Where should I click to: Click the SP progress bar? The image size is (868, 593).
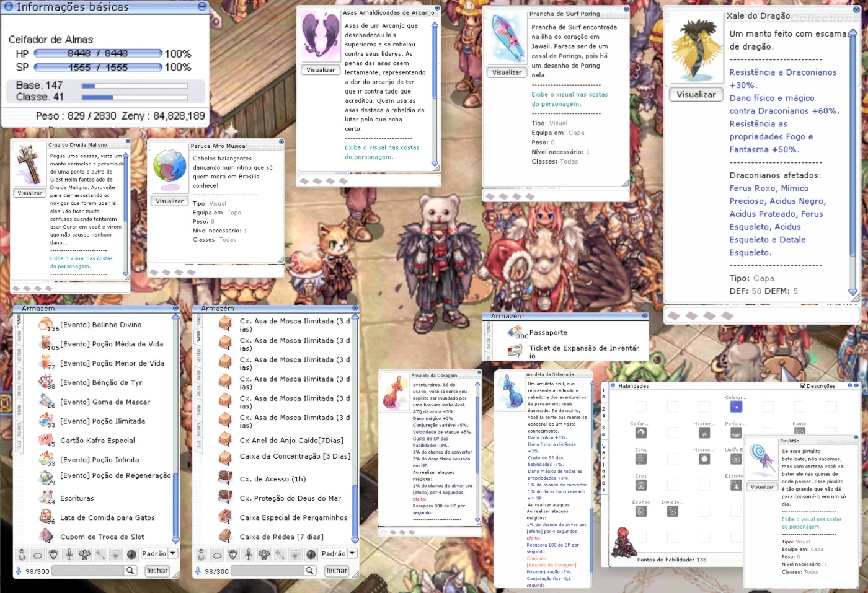[99, 68]
